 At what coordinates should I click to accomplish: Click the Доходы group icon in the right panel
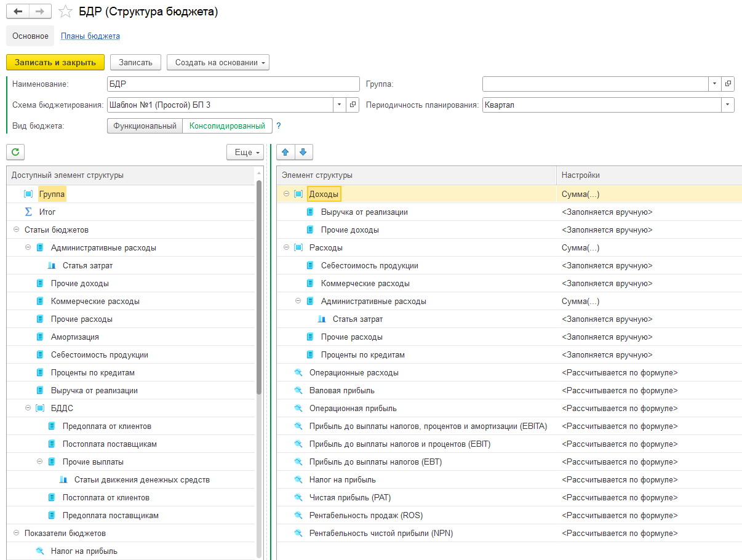(x=298, y=194)
